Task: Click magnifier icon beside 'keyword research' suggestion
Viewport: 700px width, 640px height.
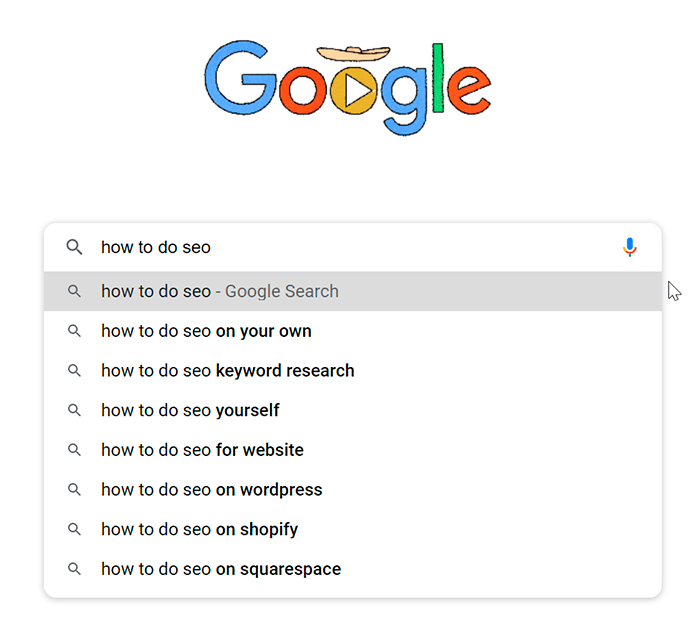Action: [x=74, y=370]
